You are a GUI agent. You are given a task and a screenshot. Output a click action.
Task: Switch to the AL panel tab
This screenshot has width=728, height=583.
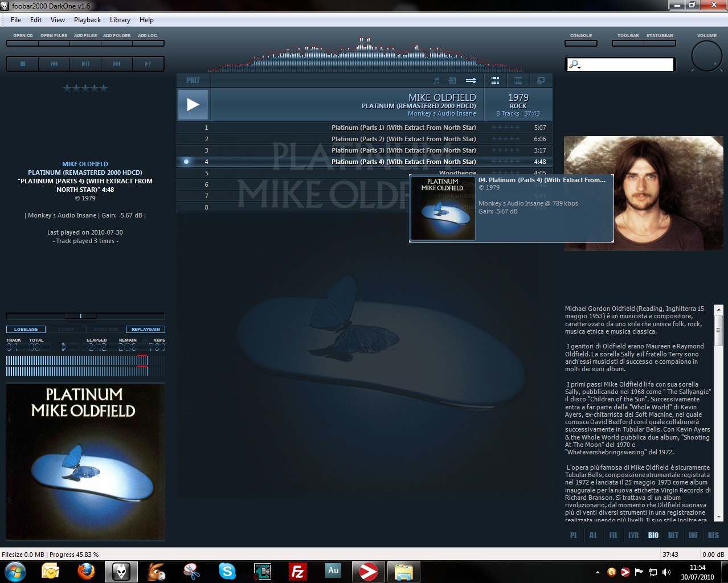pyautogui.click(x=593, y=535)
